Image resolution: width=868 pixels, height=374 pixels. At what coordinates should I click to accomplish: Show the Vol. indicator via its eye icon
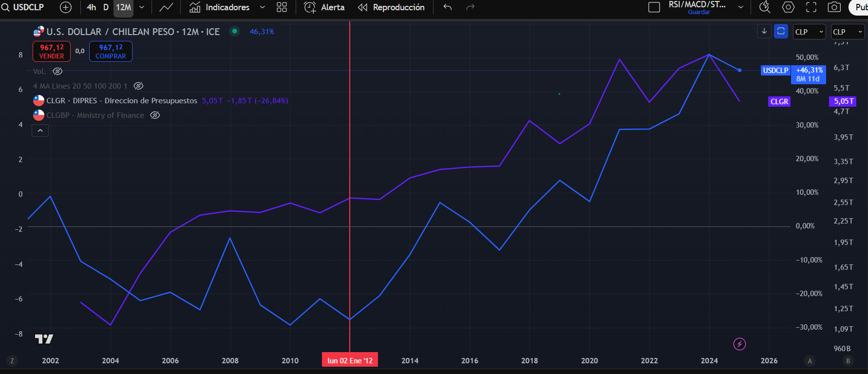pos(57,71)
